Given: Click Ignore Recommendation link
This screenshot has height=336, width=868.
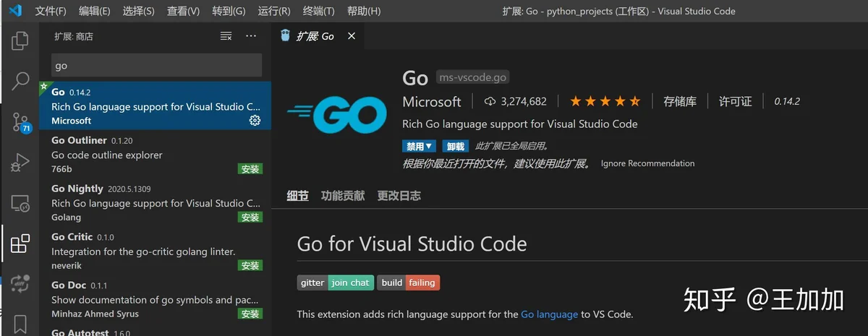Looking at the screenshot, I should point(648,163).
